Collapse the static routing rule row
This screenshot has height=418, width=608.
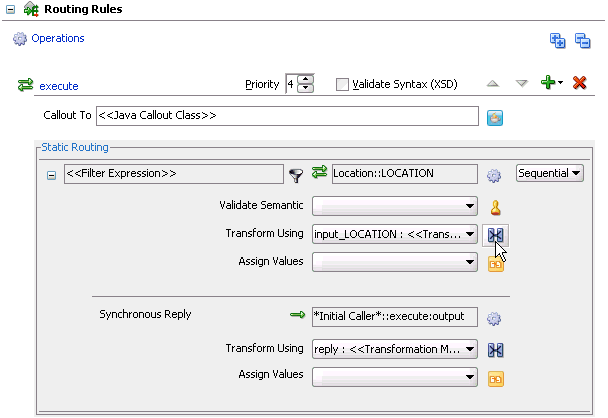coord(51,175)
